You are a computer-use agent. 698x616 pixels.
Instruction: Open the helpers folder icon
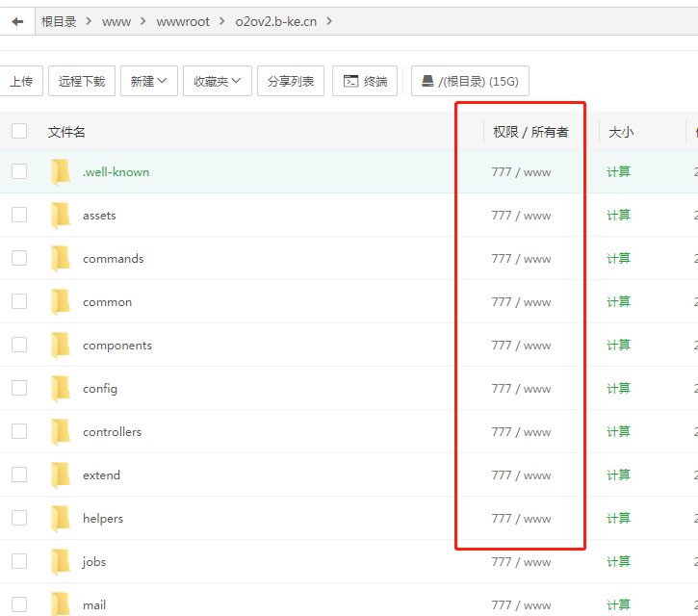[61, 519]
